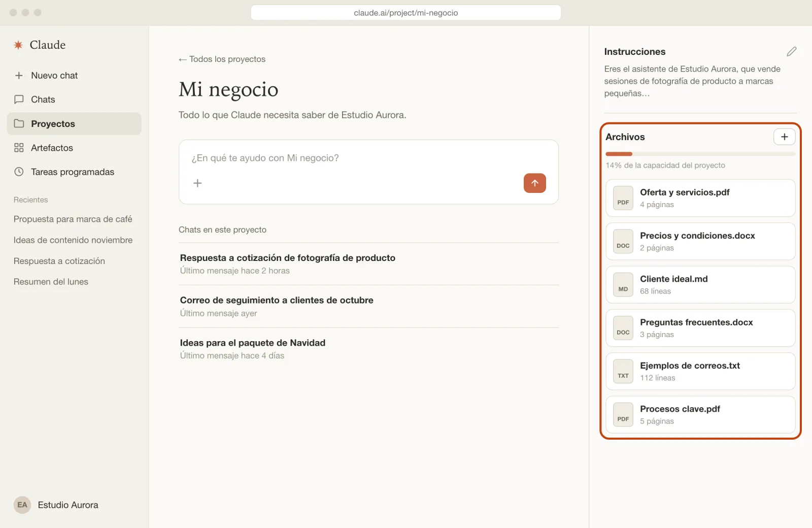
Task: Click the PDF icon of Oferta y servicios
Action: 623,198
